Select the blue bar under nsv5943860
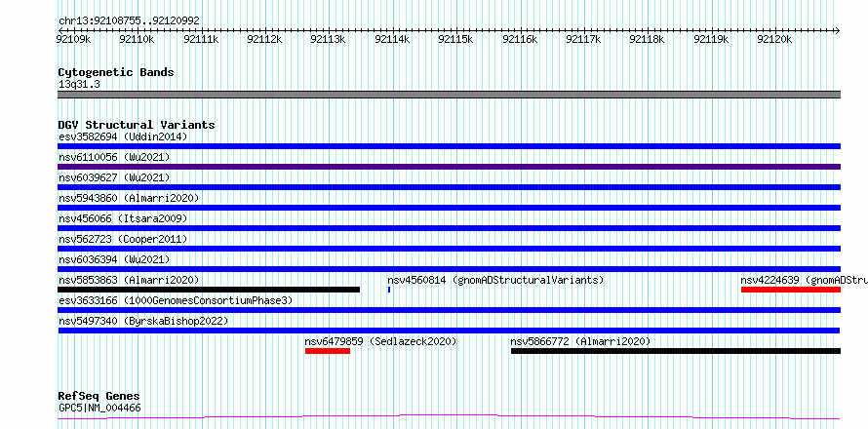 click(x=449, y=208)
